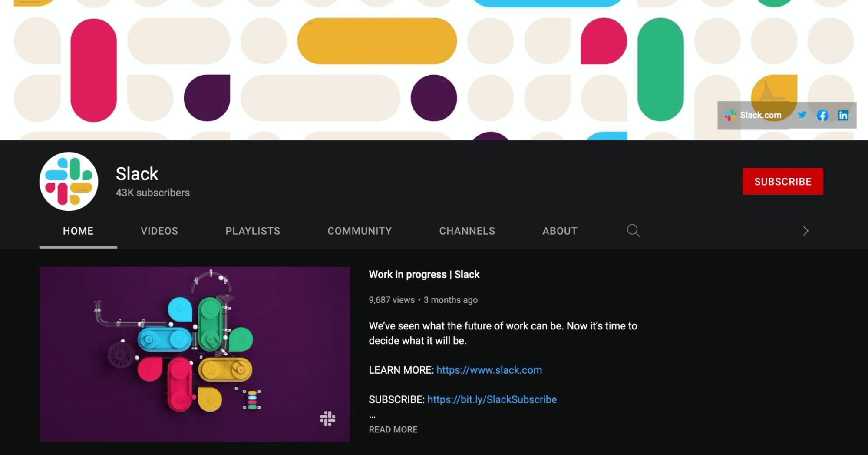Open the PLAYLISTS tab

[253, 231]
